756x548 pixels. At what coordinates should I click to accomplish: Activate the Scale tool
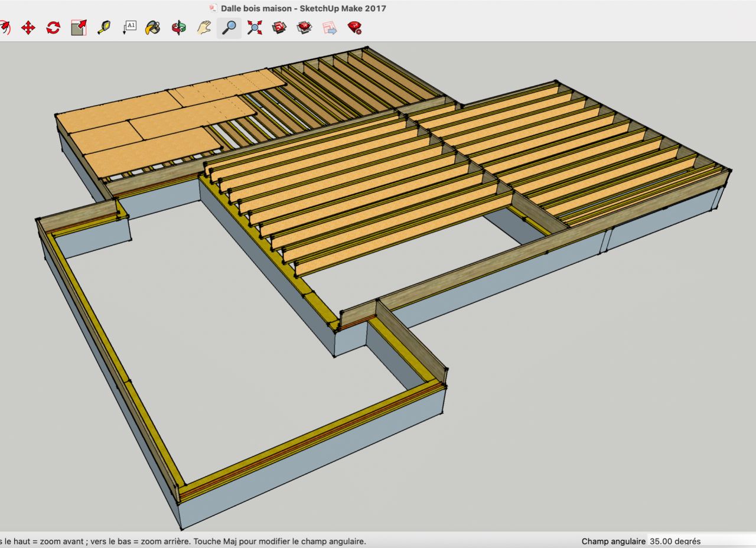coord(79,28)
